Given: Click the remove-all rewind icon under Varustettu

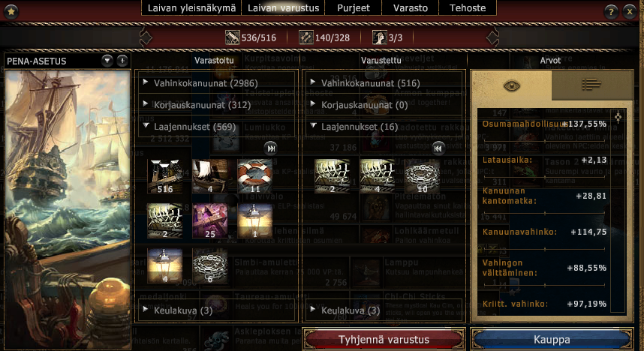Looking at the screenshot, I should coord(438,148).
